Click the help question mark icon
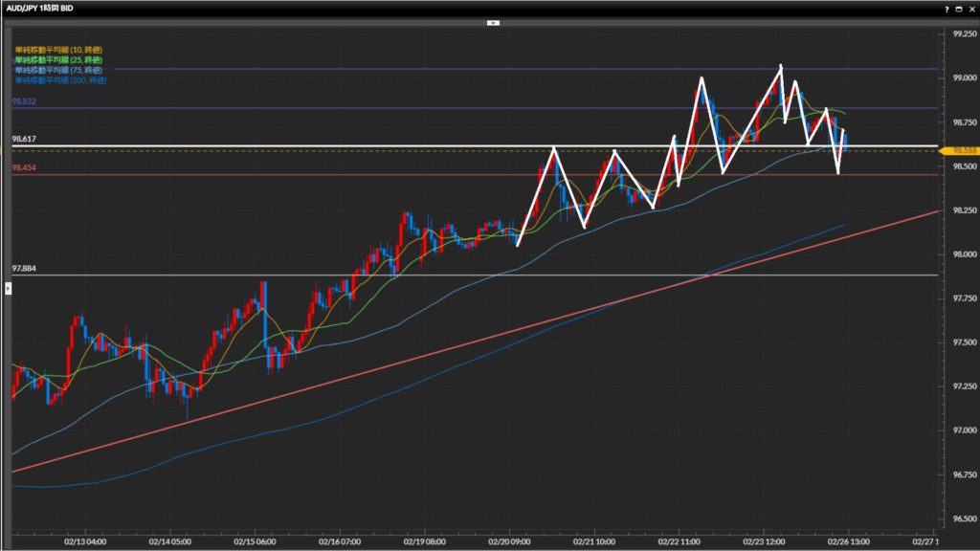Image resolution: width=980 pixels, height=551 pixels. pyautogui.click(x=947, y=8)
